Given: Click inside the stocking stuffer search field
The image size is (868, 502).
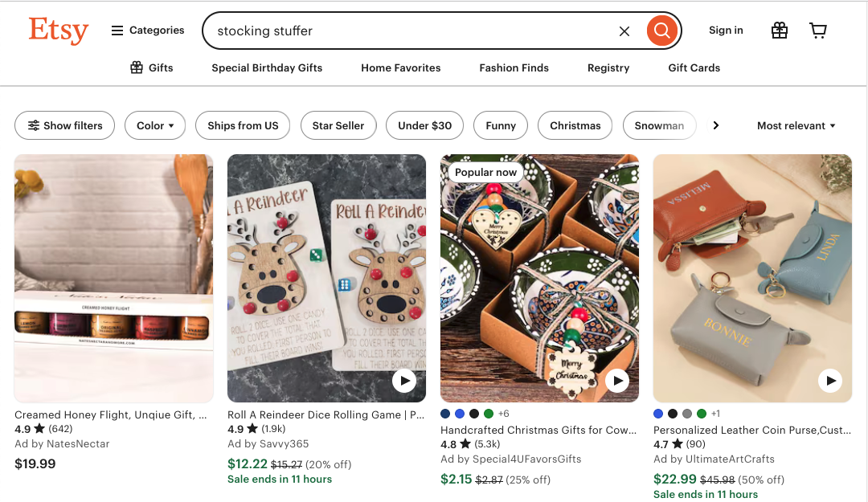Looking at the screenshot, I should click(x=402, y=31).
